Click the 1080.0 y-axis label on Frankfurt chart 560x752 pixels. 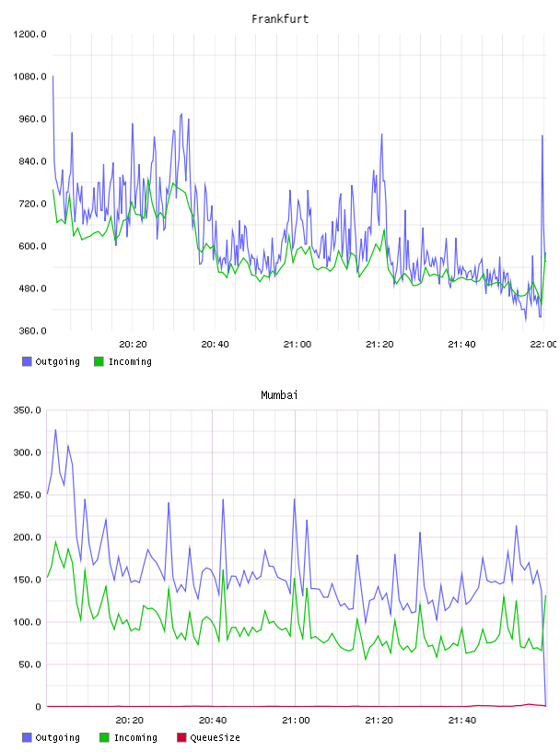click(x=29, y=76)
